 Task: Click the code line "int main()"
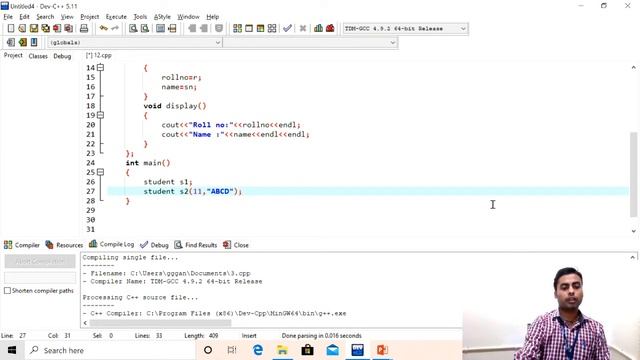click(x=148, y=163)
